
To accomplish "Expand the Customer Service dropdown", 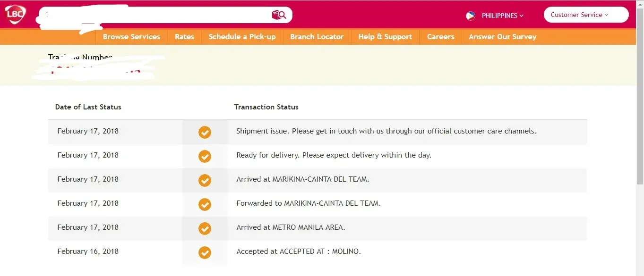I will coord(585,15).
